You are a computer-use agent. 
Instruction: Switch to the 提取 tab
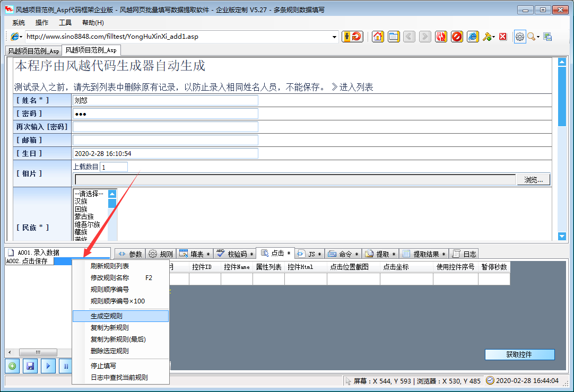pos(380,254)
